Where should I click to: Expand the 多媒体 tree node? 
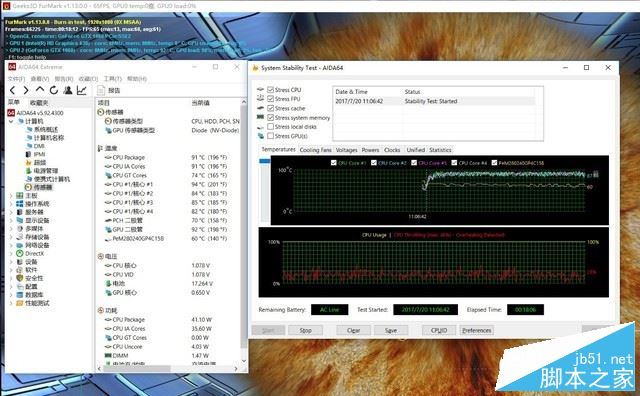[x=11, y=229]
